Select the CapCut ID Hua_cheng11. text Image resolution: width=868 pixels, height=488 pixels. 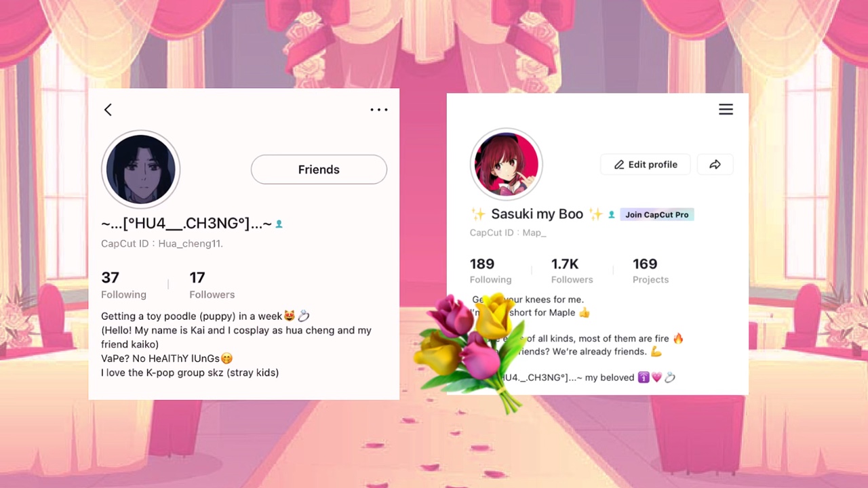[x=162, y=243]
